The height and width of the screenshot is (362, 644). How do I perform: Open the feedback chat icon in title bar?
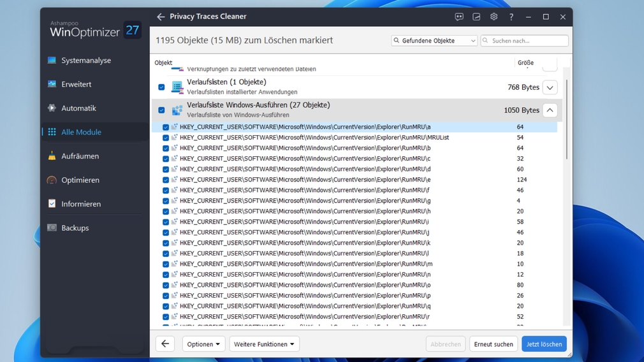tap(458, 17)
